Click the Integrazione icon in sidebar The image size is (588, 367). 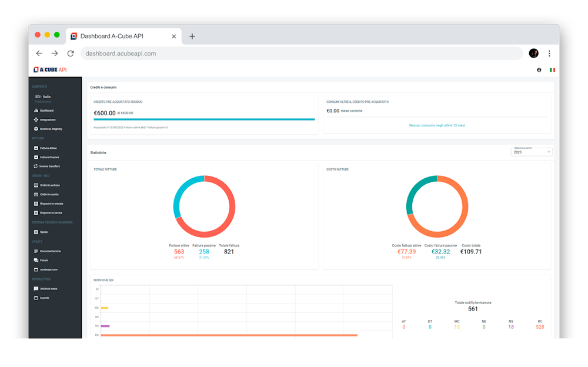(36, 119)
